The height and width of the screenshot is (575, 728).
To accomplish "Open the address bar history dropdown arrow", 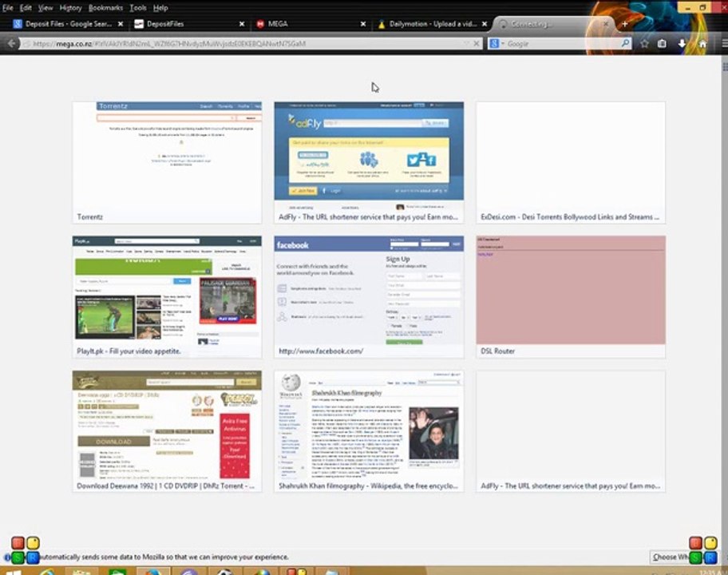I will pyautogui.click(x=467, y=44).
